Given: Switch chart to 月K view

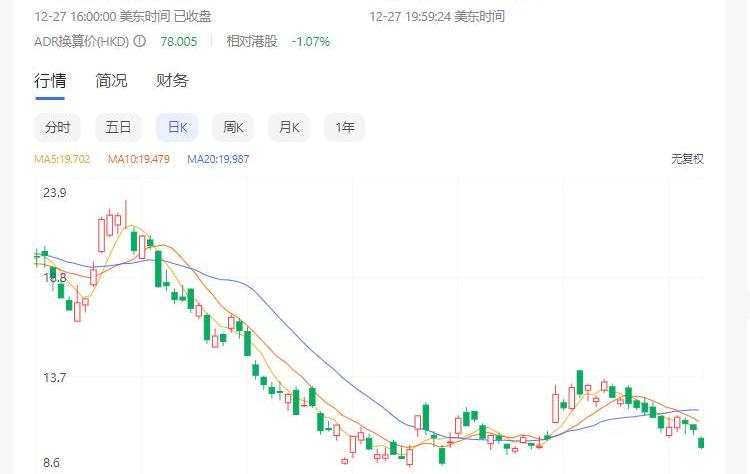Looking at the screenshot, I should (291, 127).
